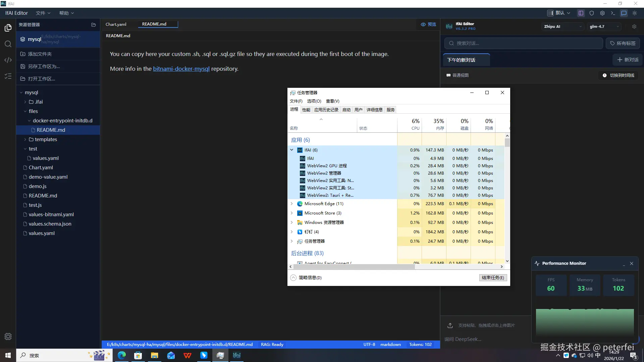The height and width of the screenshot is (362, 644).
Task: Click the 搜索对话 search field
Action: 523,43
